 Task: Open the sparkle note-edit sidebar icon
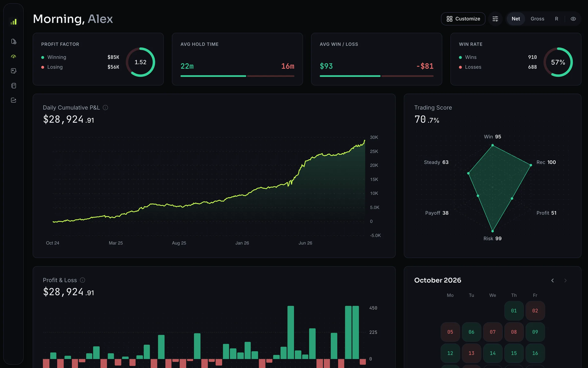pyautogui.click(x=14, y=71)
